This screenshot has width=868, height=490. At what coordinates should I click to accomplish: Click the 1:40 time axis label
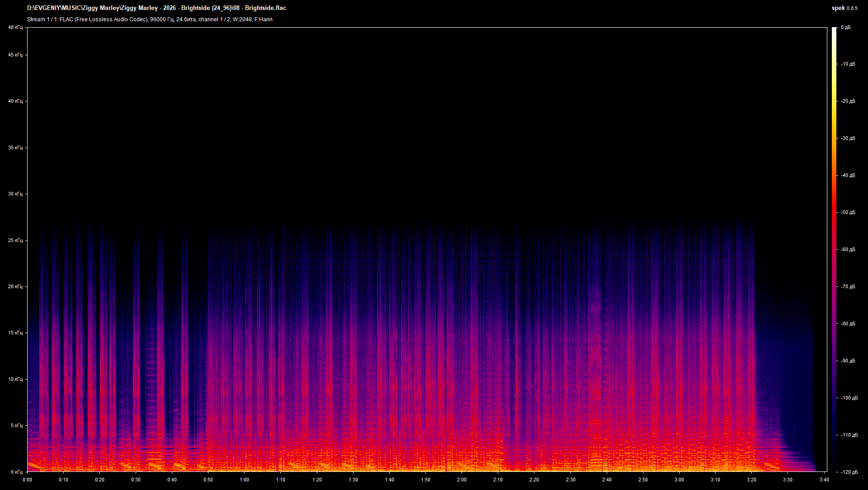(x=389, y=480)
